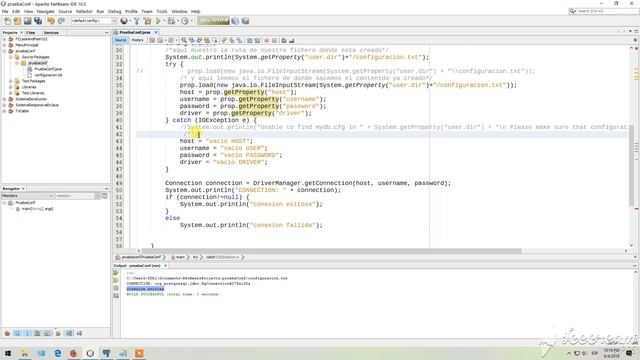Image resolution: width=640 pixels, height=360 pixels.
Task: Click the Stop Macro Recording icon
Action: tap(274, 40)
